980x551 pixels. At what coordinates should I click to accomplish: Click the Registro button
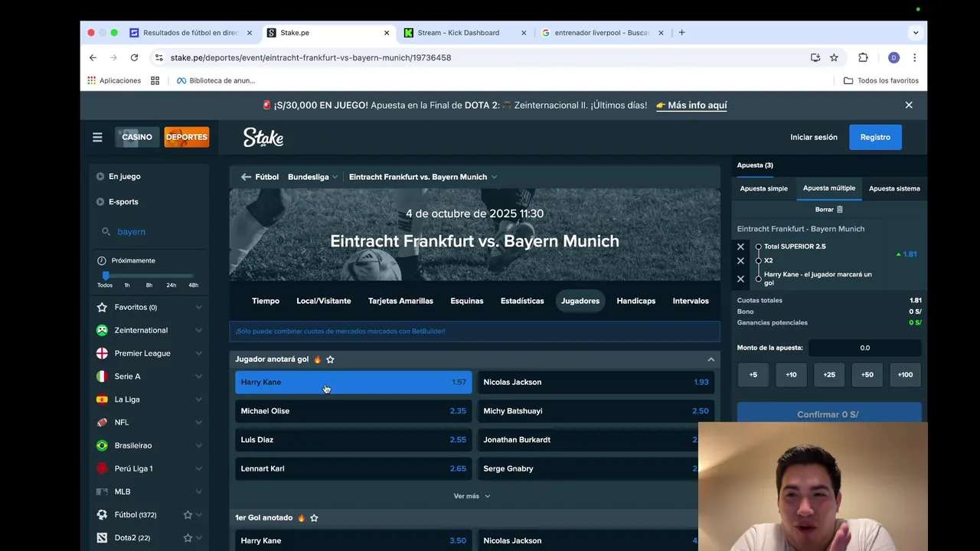tap(875, 137)
